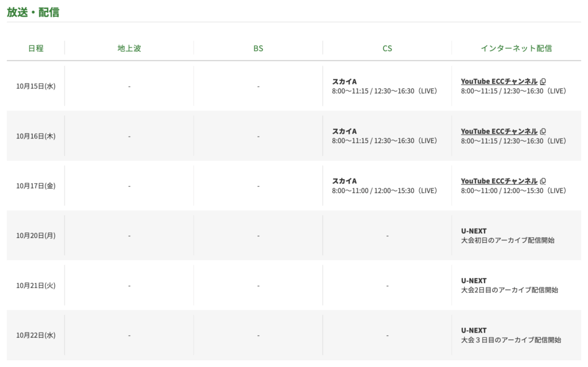Open YouTube ECCチャンネル link for 10月16日

tap(499, 132)
